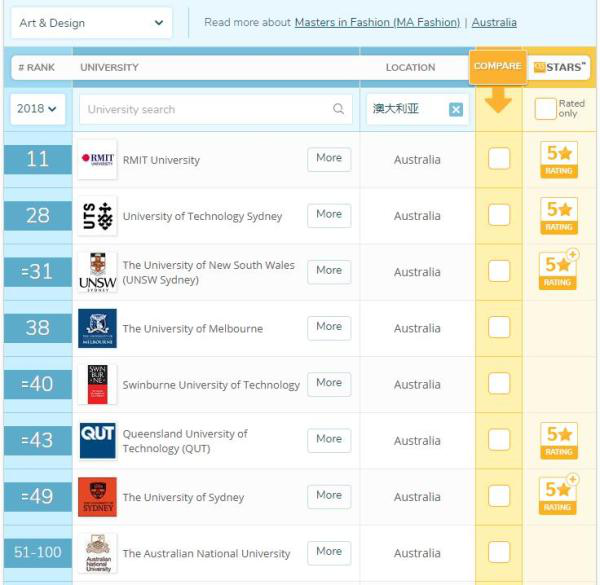600x585 pixels.
Task: Click rank =49 cell
Action: point(38,497)
